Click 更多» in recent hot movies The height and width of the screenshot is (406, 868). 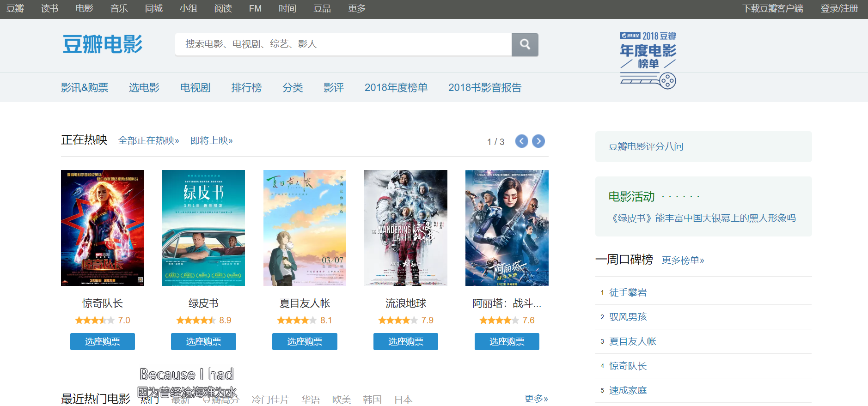(536, 399)
